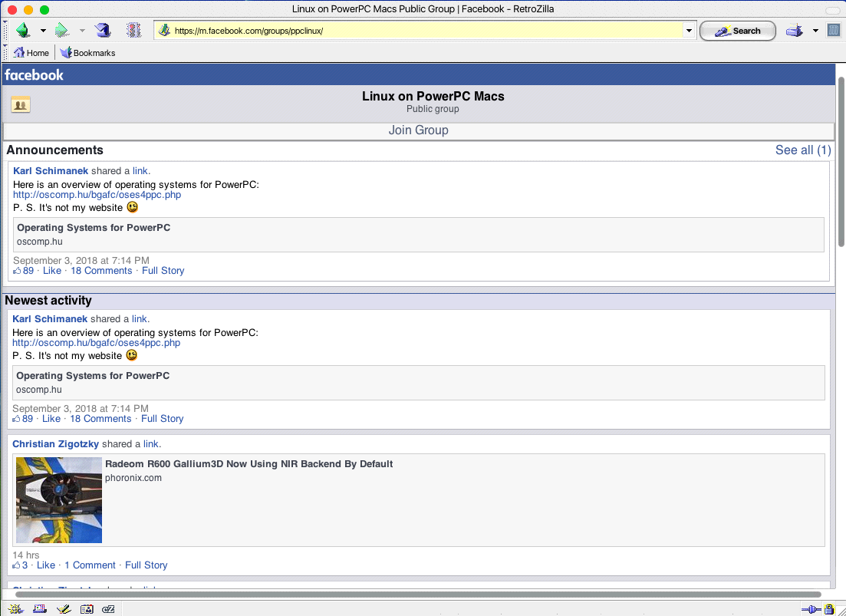Open the Navigator component icon in status bar
846x616 pixels.
click(15, 609)
